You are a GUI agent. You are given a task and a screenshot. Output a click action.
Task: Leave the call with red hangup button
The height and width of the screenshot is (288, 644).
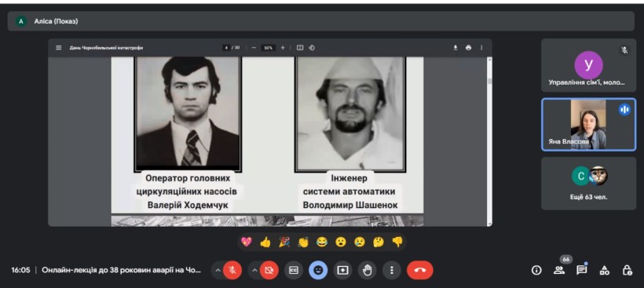tap(419, 271)
